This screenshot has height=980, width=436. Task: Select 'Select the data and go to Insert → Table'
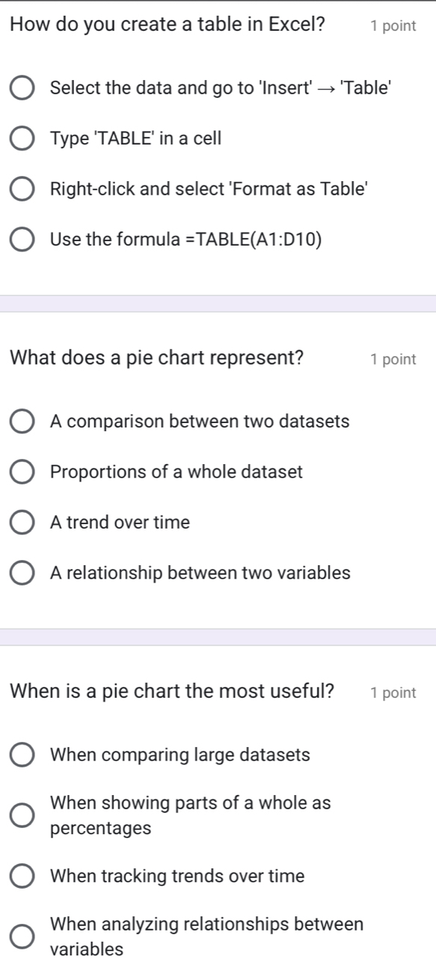[x=22, y=88]
